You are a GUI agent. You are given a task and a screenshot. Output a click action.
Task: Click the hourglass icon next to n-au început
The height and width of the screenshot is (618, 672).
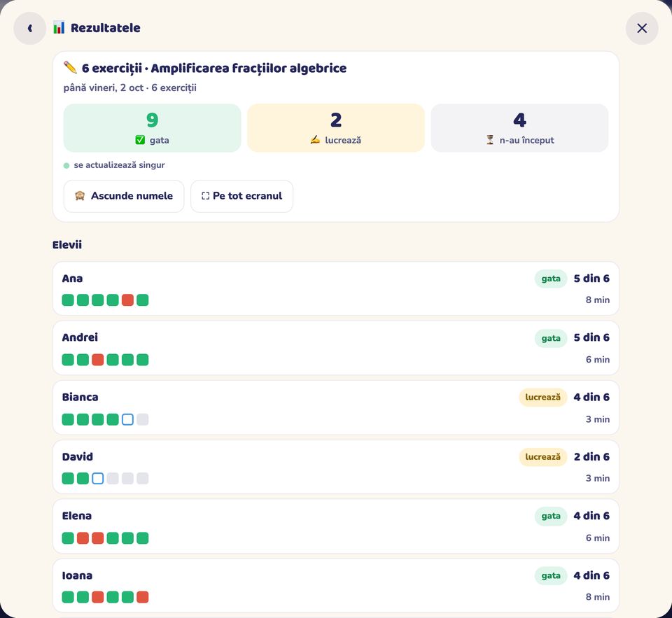point(490,140)
